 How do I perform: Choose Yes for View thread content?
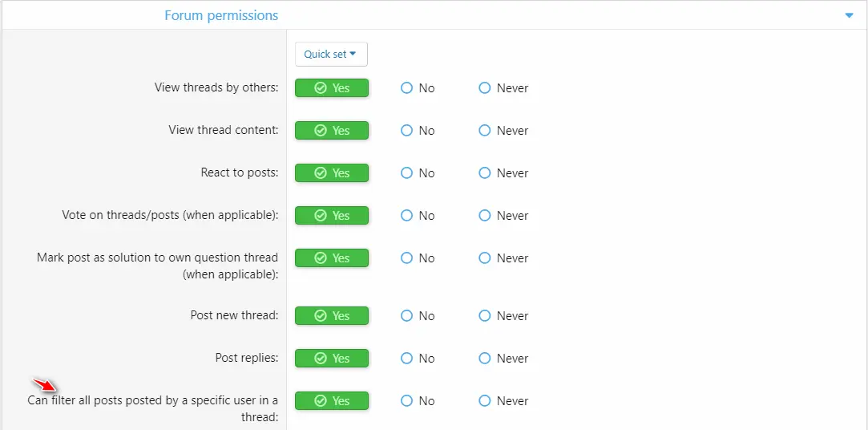(x=332, y=131)
